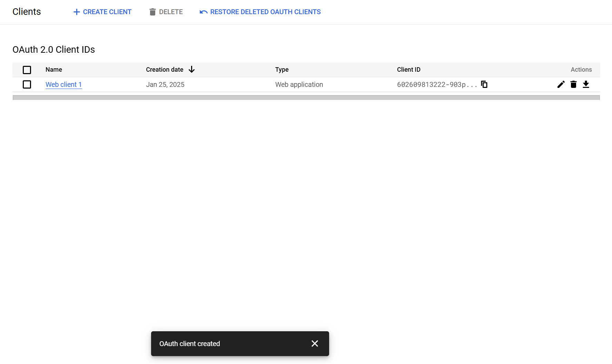Dismiss the OAuth client created notification

pos(314,343)
